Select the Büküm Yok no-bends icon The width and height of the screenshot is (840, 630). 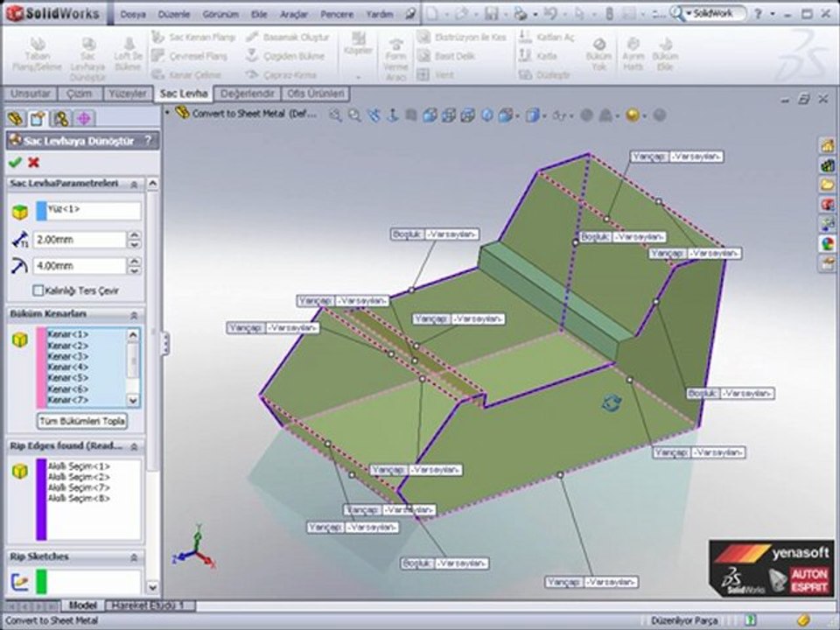[x=598, y=54]
